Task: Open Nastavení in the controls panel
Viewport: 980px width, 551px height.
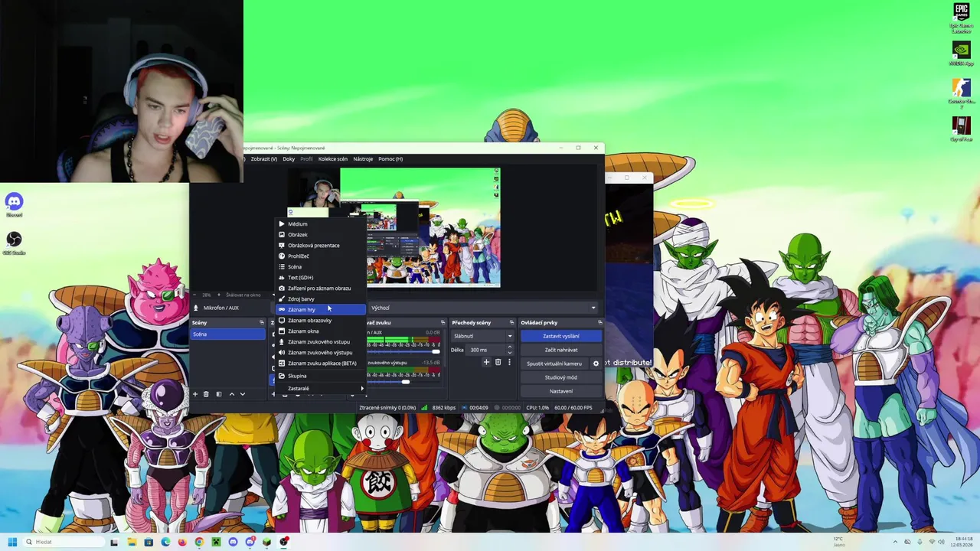Action: [x=561, y=391]
